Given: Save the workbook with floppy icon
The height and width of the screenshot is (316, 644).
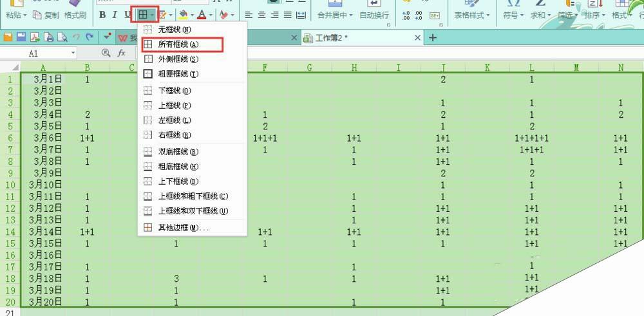Looking at the screenshot, I should click(x=21, y=37).
